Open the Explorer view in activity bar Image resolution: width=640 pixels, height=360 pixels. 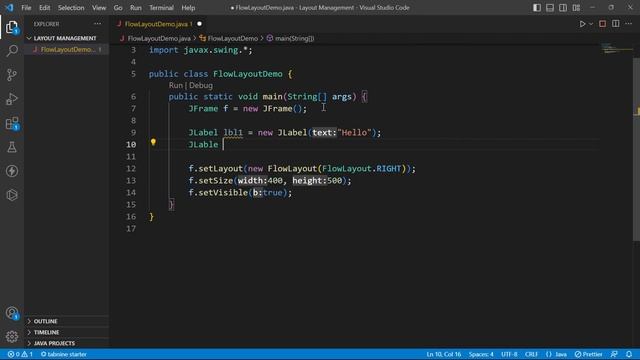pos(12,27)
